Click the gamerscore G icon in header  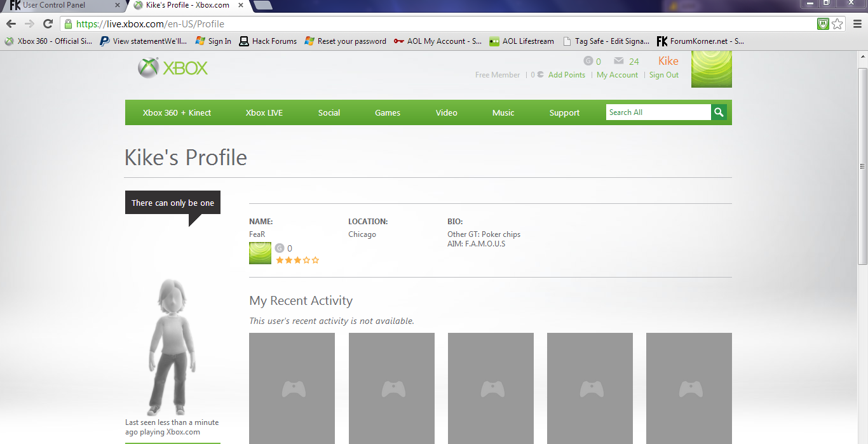[588, 61]
